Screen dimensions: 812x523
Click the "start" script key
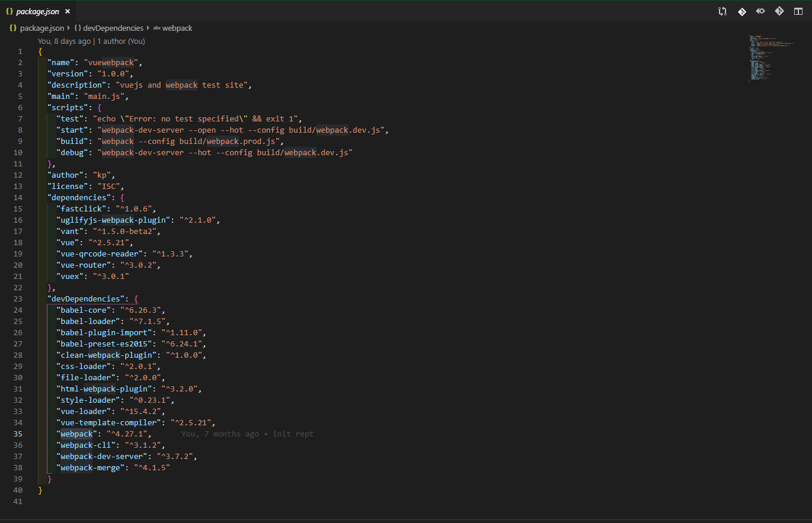coord(72,130)
